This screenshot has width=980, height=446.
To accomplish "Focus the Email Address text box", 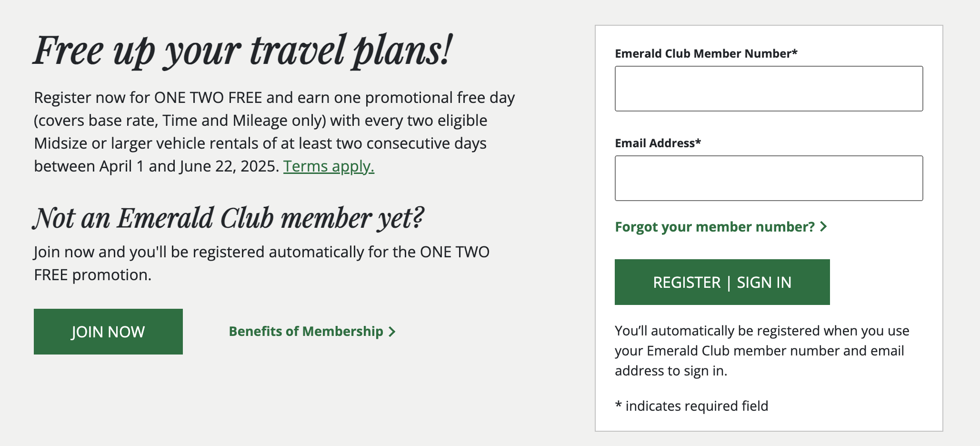I will pos(769,178).
